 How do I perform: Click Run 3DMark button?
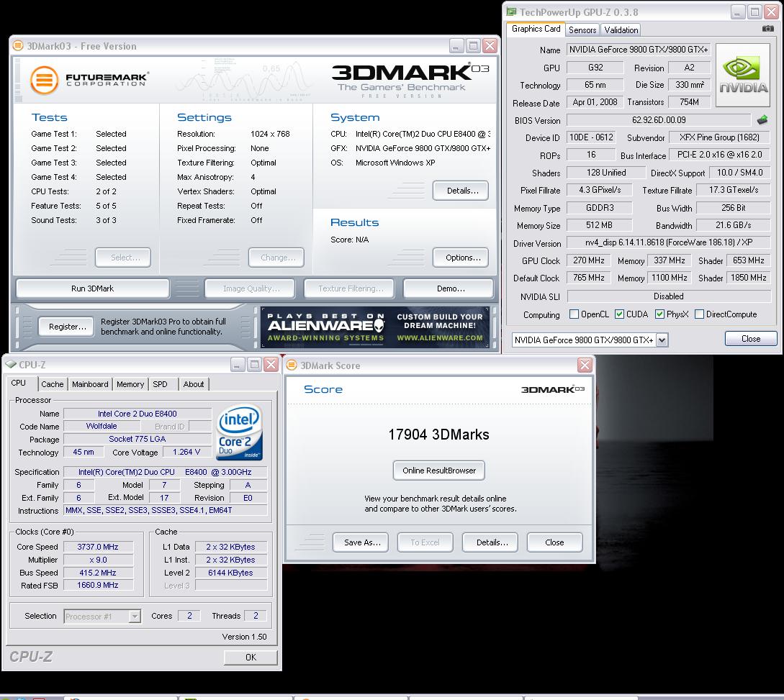(92, 288)
